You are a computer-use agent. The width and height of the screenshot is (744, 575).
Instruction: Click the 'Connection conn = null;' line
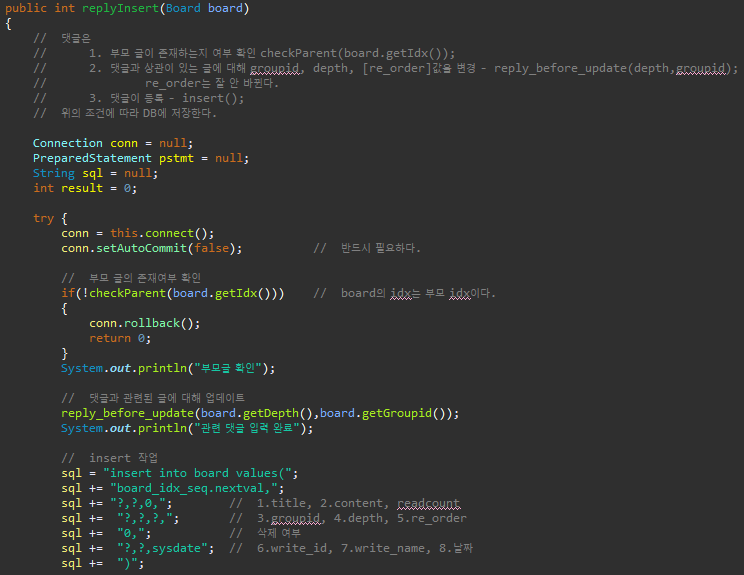tap(113, 143)
